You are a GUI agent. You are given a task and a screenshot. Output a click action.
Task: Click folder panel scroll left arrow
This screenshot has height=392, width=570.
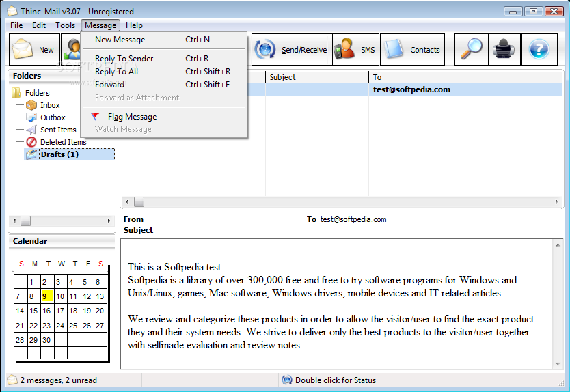pos(14,221)
